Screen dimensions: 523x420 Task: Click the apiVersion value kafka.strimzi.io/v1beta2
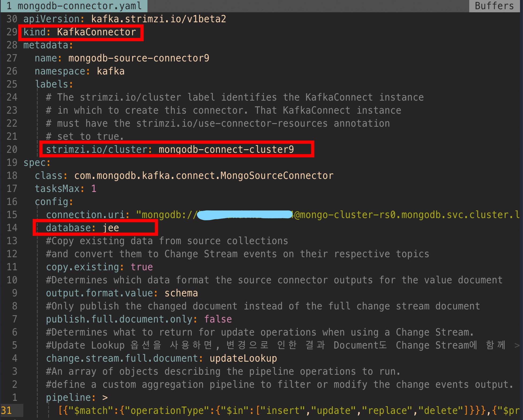coord(158,19)
